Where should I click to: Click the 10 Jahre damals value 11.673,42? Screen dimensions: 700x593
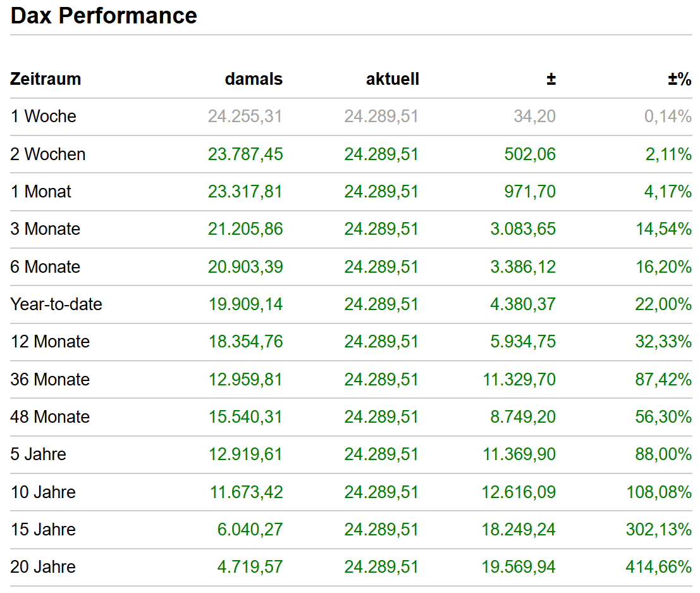247,492
